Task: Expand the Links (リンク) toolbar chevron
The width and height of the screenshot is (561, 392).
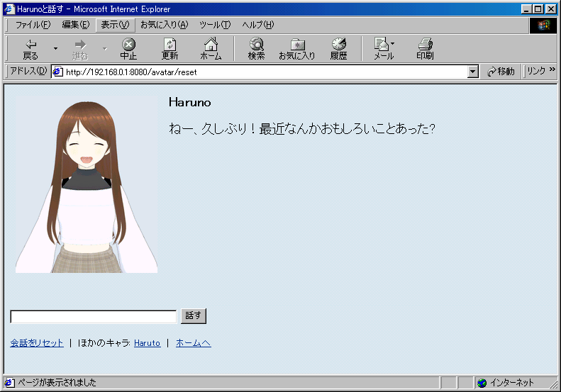Action: pyautogui.click(x=552, y=69)
